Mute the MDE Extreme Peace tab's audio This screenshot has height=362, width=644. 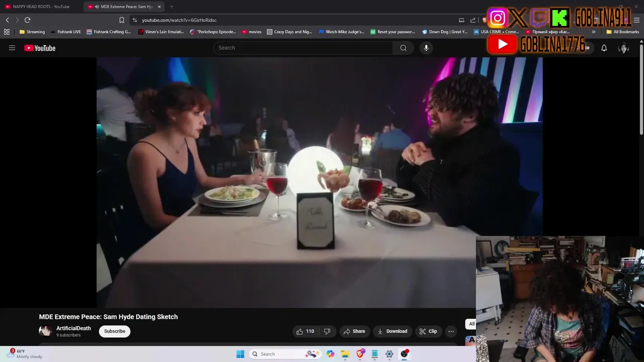coord(97,7)
